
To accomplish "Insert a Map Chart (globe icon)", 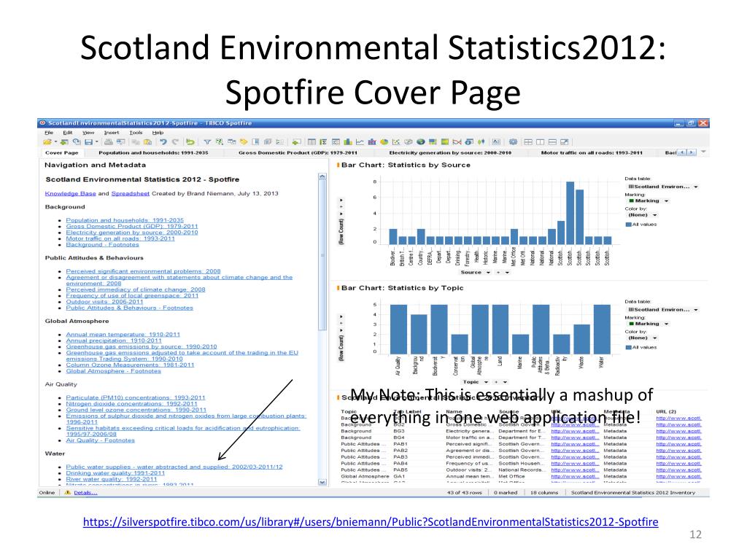I will click(x=421, y=142).
